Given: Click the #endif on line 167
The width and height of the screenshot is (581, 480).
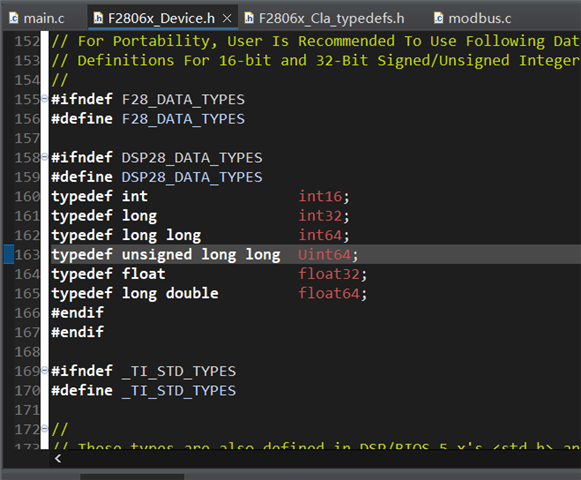Looking at the screenshot, I should (77, 332).
